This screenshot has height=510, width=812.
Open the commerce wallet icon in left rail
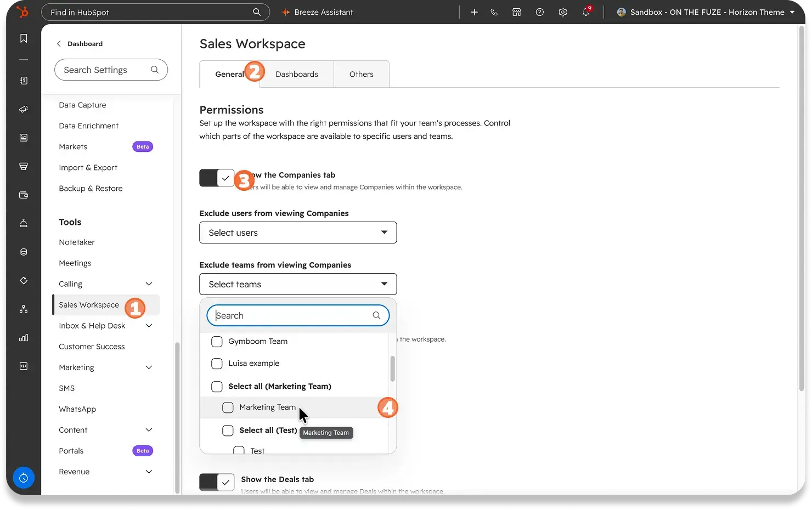coord(24,195)
